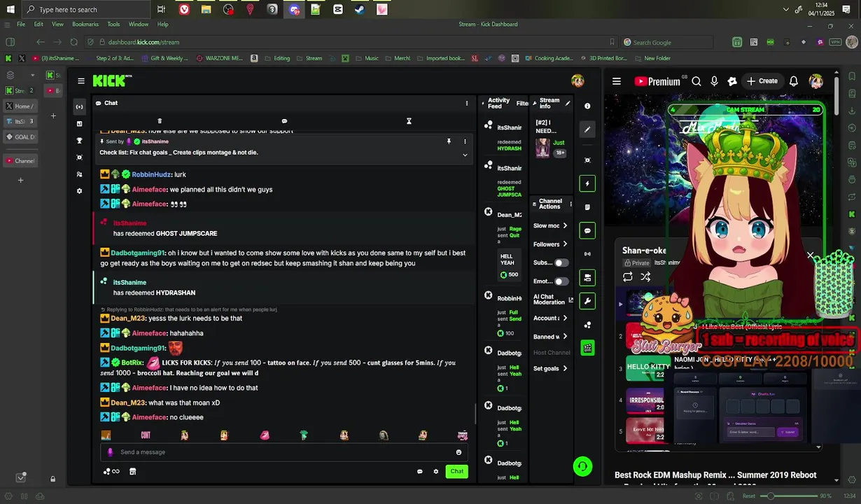Open the Edit menu

(x=38, y=24)
